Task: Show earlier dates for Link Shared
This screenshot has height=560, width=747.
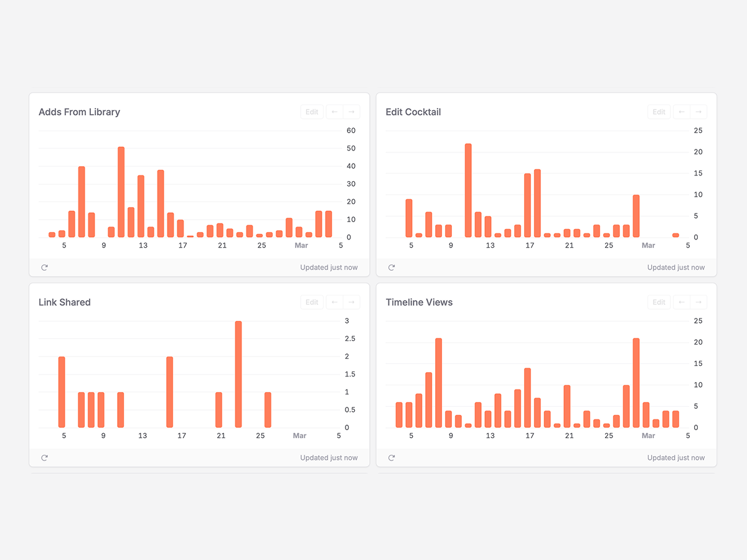Action: [335, 302]
